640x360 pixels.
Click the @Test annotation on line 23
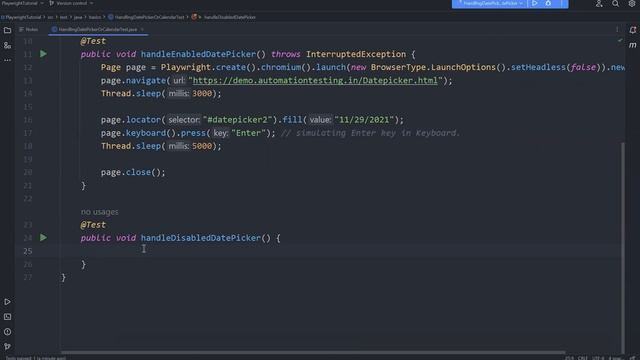[93, 224]
